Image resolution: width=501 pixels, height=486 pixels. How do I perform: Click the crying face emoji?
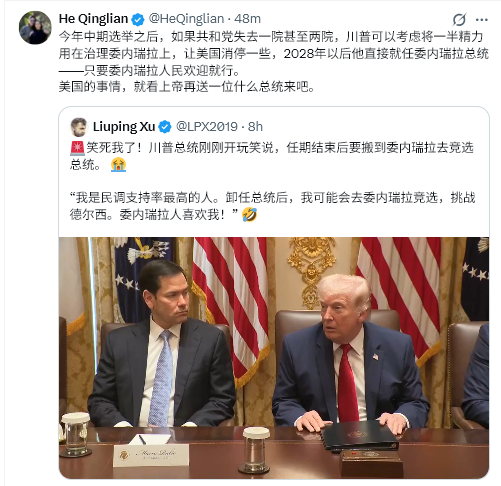pyautogui.click(x=118, y=165)
